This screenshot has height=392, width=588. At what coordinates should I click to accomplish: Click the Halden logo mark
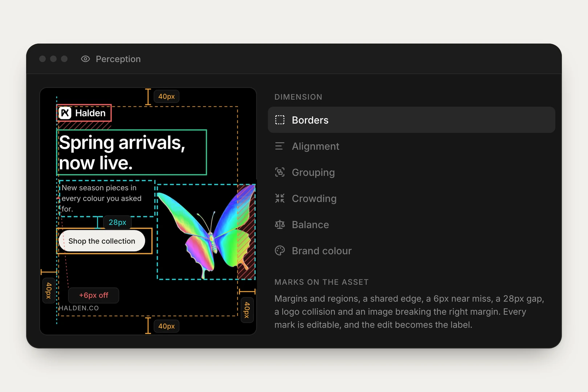pos(65,113)
